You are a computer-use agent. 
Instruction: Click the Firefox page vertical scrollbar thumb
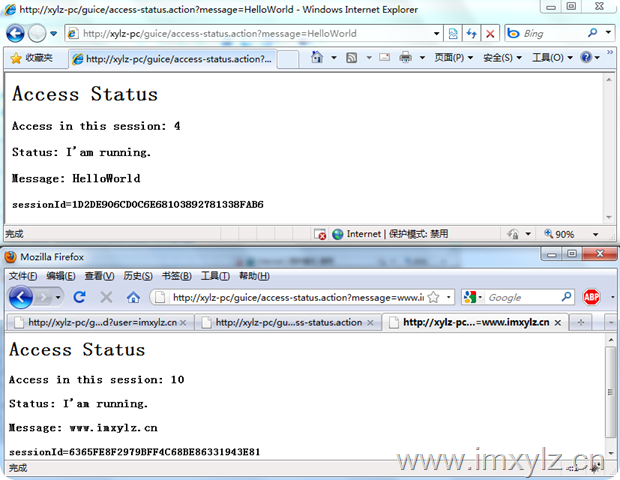611,392
